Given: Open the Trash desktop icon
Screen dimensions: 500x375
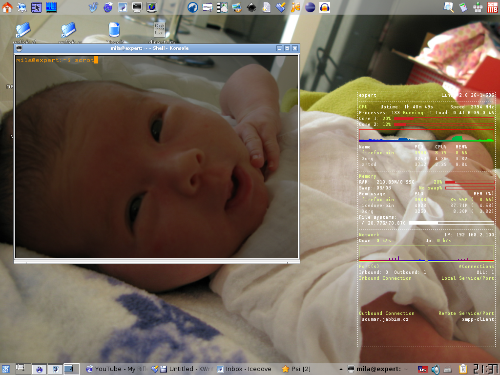Looking at the screenshot, I should pyautogui.click(x=114, y=30).
